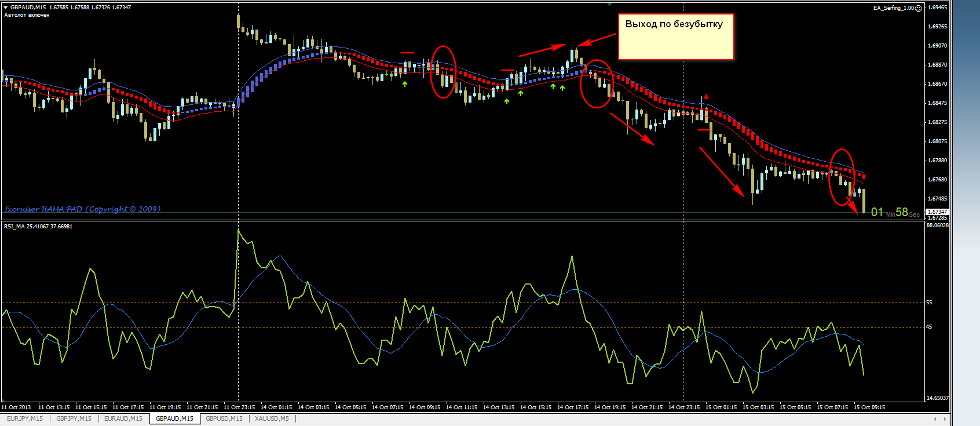Click the 1.67485 price scale value
This screenshot has height=426, width=980.
point(938,199)
